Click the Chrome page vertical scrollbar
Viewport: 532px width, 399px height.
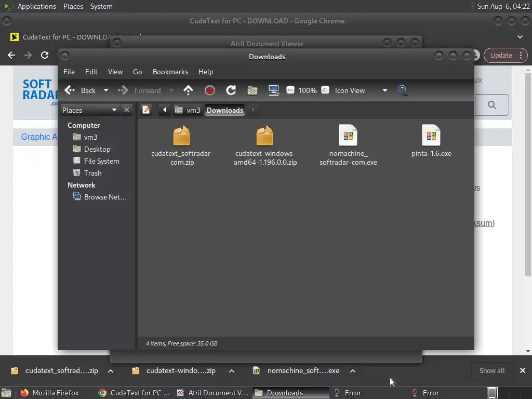click(528, 175)
